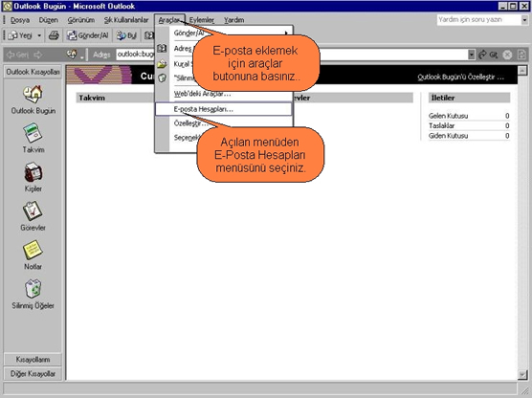Expand the address bar dropdown arrow

(x=472, y=55)
